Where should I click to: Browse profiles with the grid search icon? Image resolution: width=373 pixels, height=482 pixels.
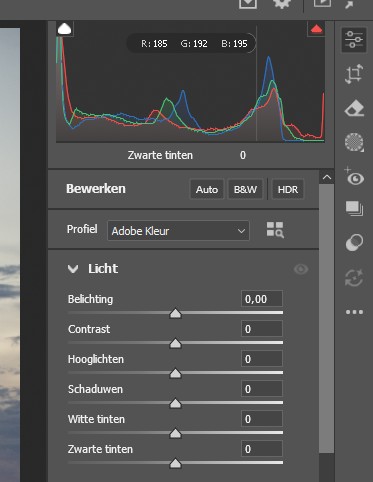275,230
